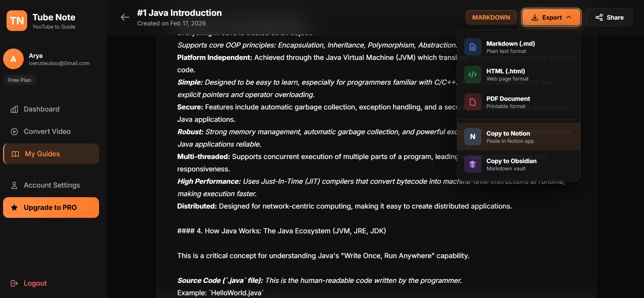This screenshot has width=644, height=298.
Task: Click the 'Example: `HelloWorld.java`' line
Action: point(220,293)
